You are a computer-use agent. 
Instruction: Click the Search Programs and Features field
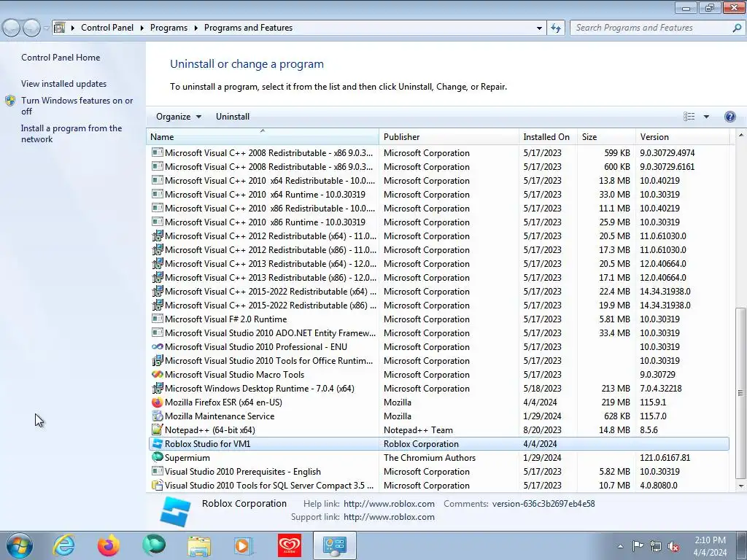pos(651,28)
